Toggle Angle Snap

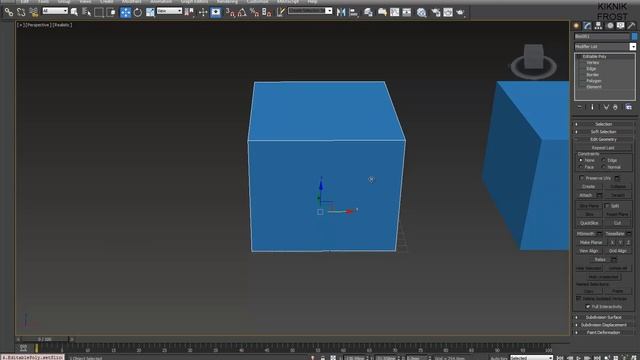242,12
